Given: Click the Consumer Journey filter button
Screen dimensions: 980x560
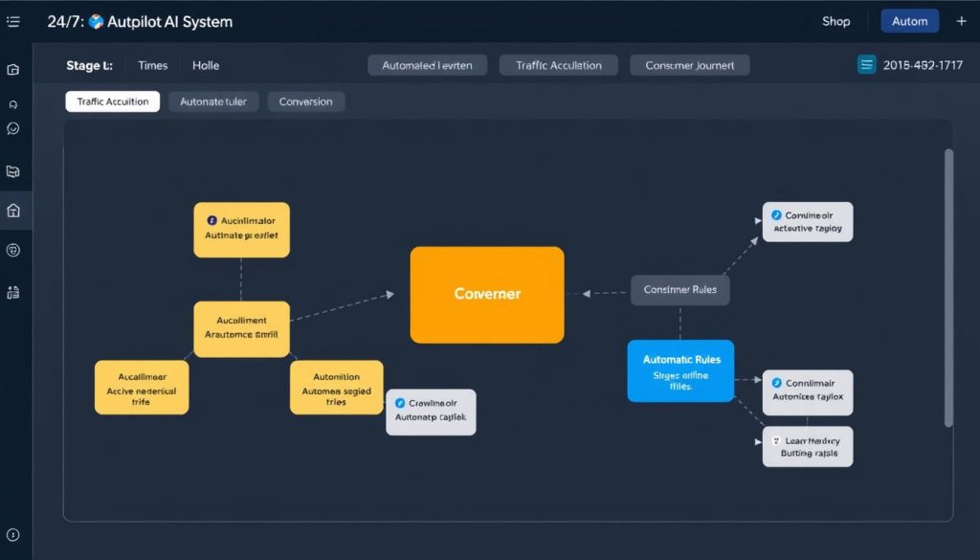Looking at the screenshot, I should 689,65.
